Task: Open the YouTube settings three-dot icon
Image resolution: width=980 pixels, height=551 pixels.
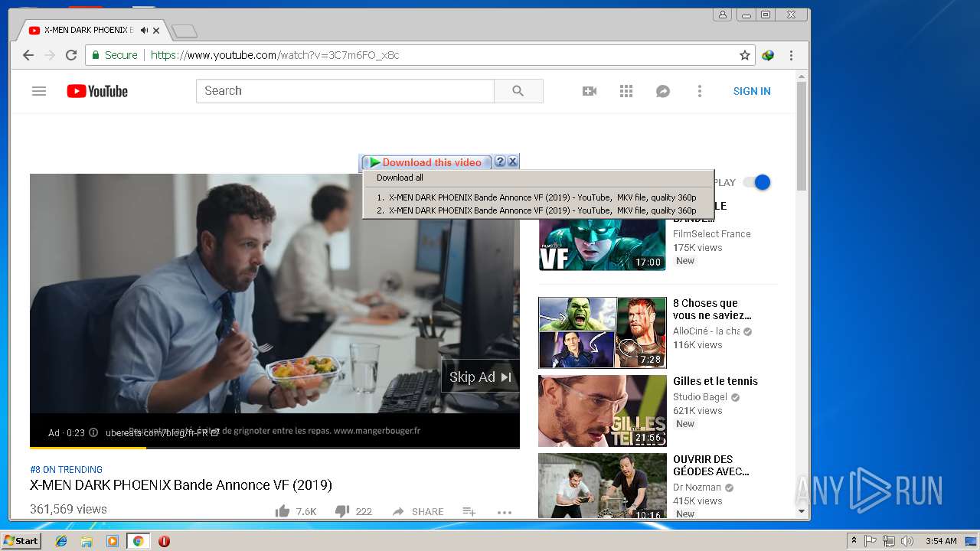Action: [699, 91]
